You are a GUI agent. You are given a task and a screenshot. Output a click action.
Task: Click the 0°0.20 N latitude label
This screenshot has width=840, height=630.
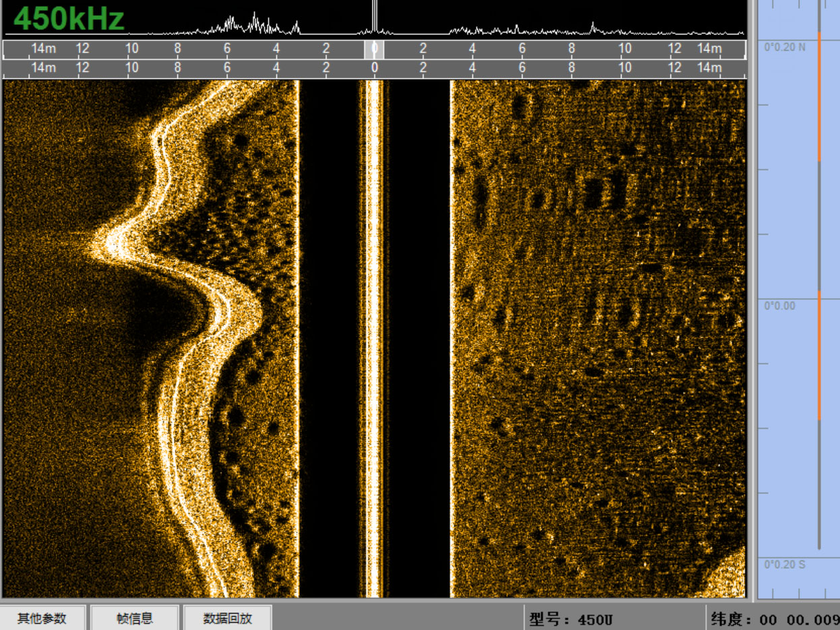(x=784, y=47)
